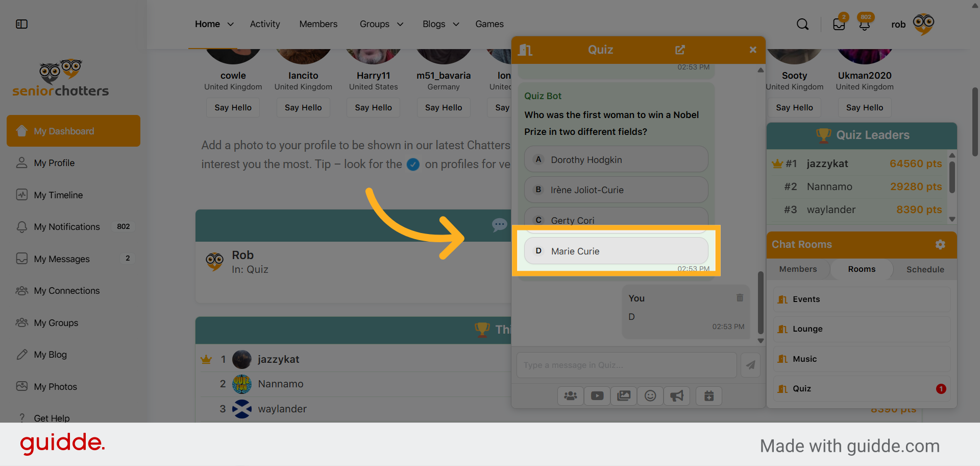Say Hello to Harry11
980x466 pixels.
coord(374,107)
